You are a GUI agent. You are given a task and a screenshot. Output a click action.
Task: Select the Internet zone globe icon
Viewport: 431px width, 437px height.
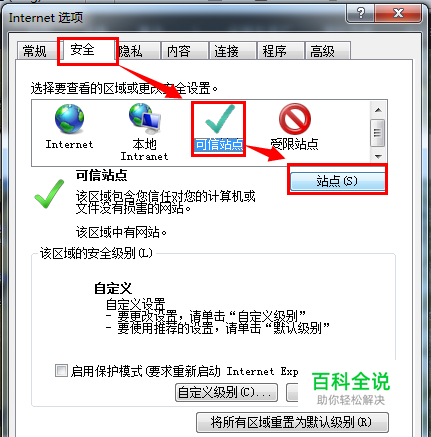coord(69,119)
